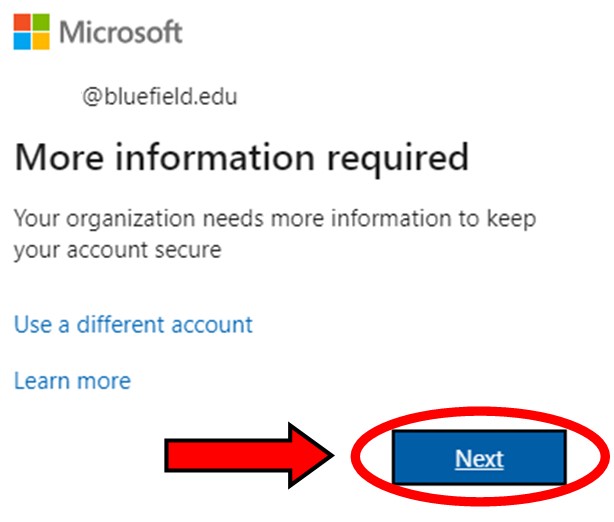Click the underlined 'Next' label text
Screen dimensions: 614x522
(x=479, y=458)
